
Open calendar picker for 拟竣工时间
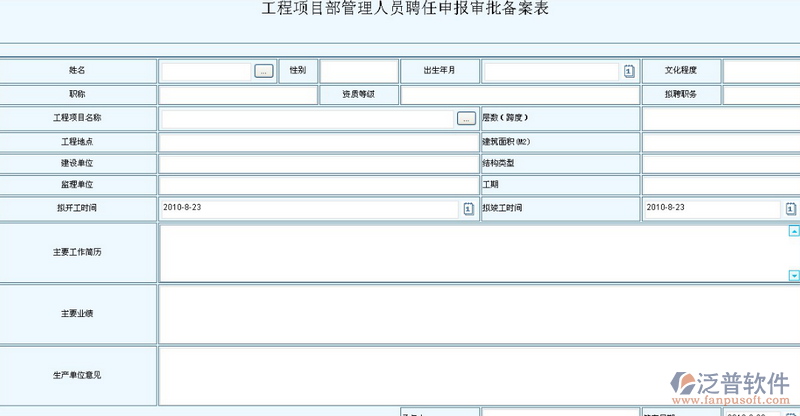point(790,208)
